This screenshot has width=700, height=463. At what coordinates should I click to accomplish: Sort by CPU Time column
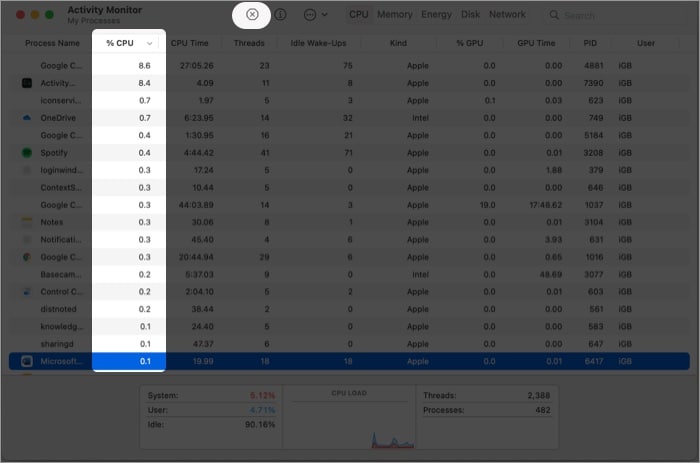(189, 43)
